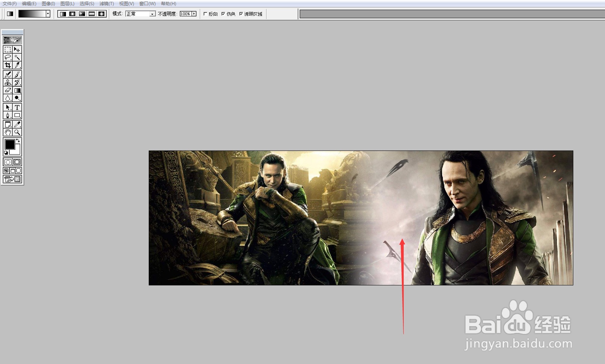
Task: Select the Rectangular Marquee tool
Action: coord(8,50)
